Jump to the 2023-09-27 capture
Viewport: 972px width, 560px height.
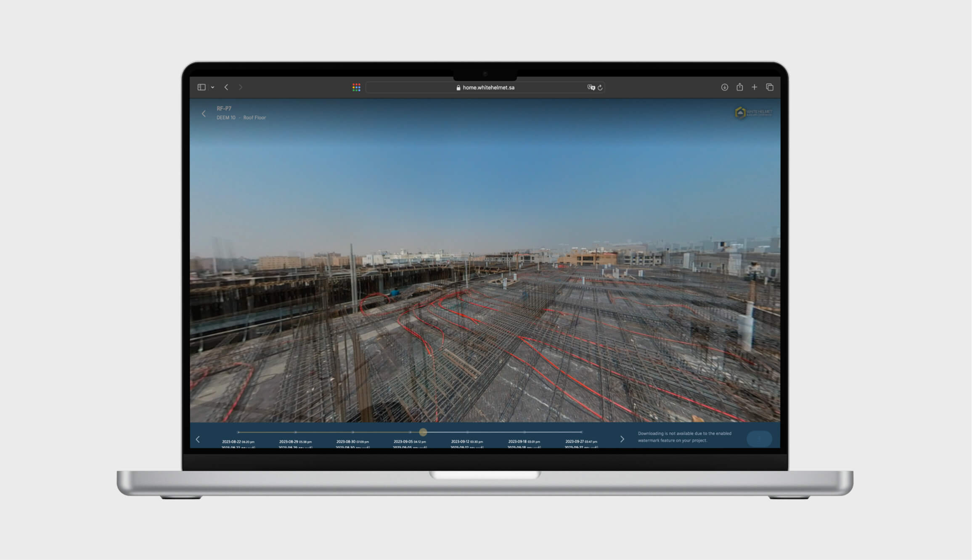click(581, 441)
